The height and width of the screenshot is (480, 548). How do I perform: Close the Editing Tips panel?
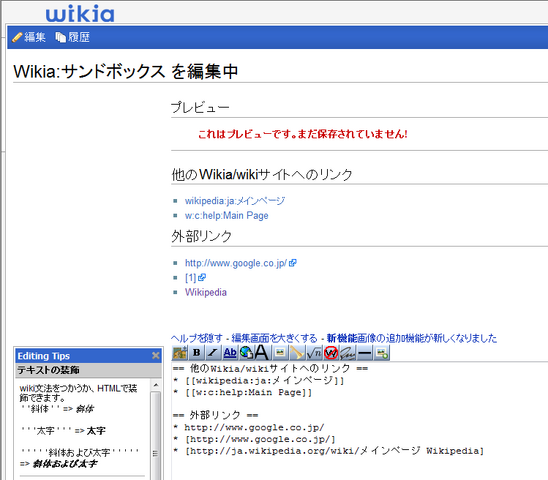click(x=156, y=356)
